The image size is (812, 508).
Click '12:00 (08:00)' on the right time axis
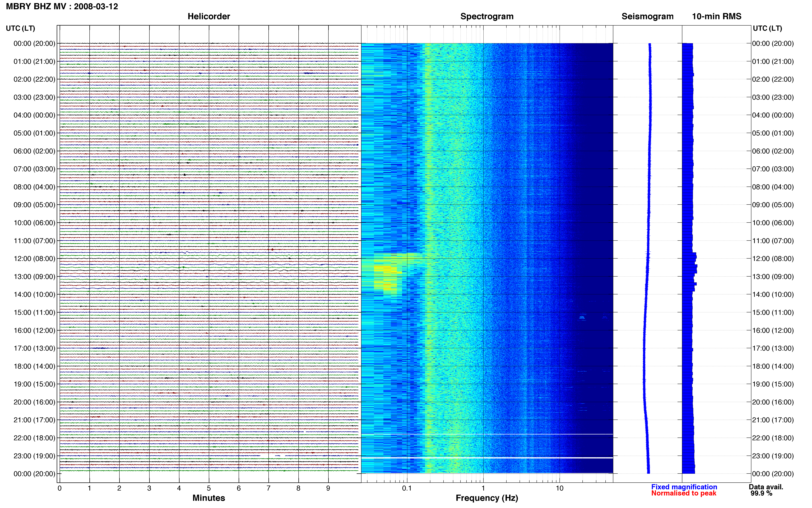pos(773,259)
